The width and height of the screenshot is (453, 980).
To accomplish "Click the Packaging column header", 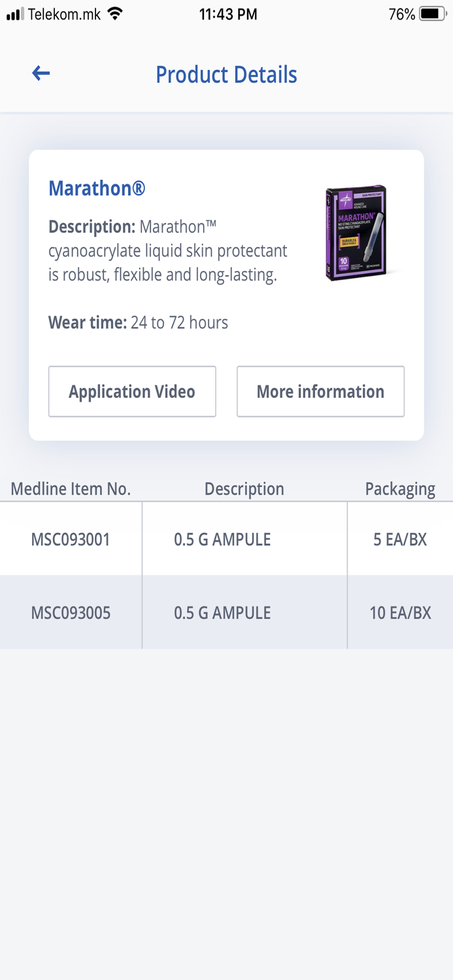I will click(x=400, y=489).
